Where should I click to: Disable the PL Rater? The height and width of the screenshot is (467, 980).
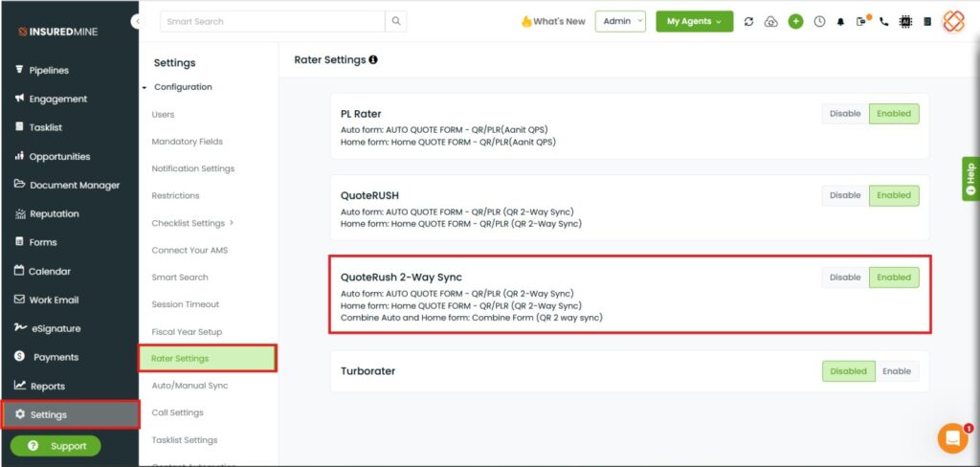[845, 114]
